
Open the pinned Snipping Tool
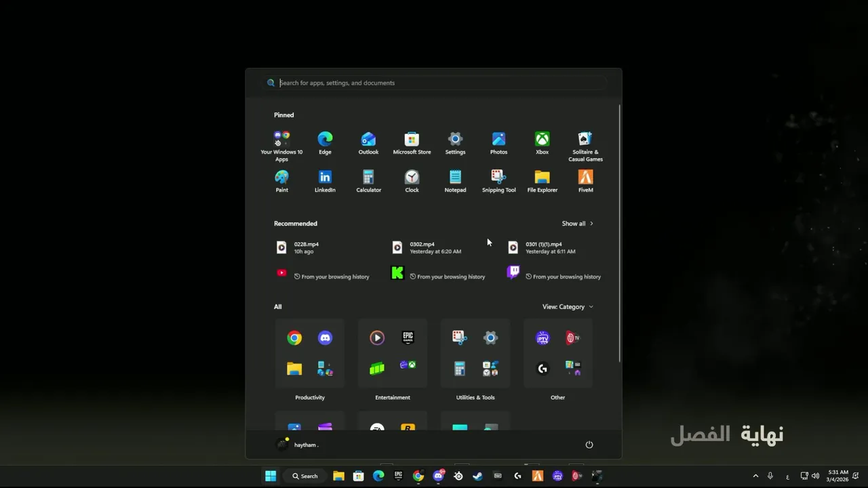[498, 182]
